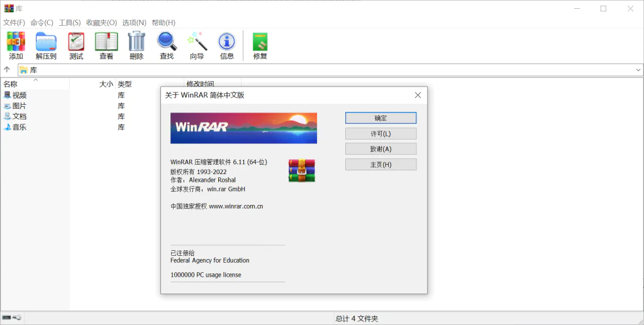This screenshot has height=325, width=644.
Task: Click the status bar text 总计 4 文件夹
Action: [x=357, y=319]
